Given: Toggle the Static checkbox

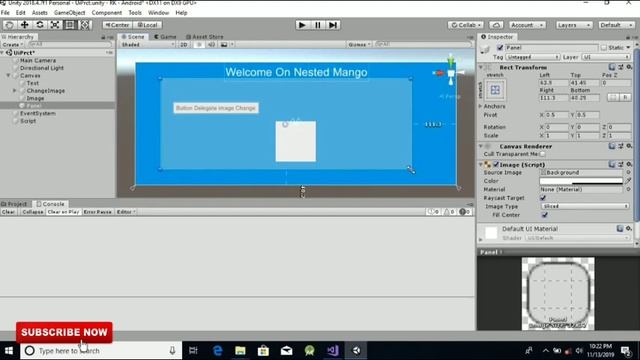Looking at the screenshot, I should point(604,48).
